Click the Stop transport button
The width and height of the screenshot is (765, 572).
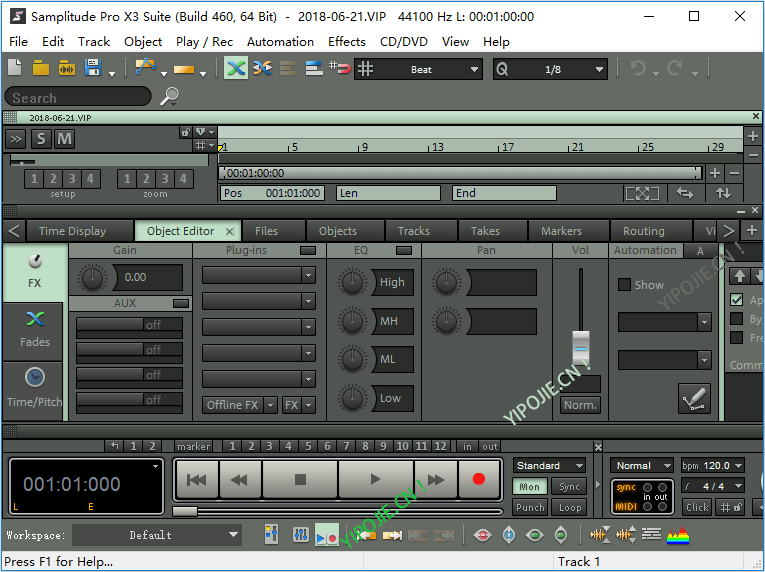pos(299,480)
